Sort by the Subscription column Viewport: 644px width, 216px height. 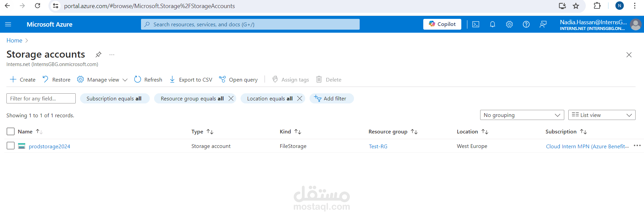(x=566, y=131)
